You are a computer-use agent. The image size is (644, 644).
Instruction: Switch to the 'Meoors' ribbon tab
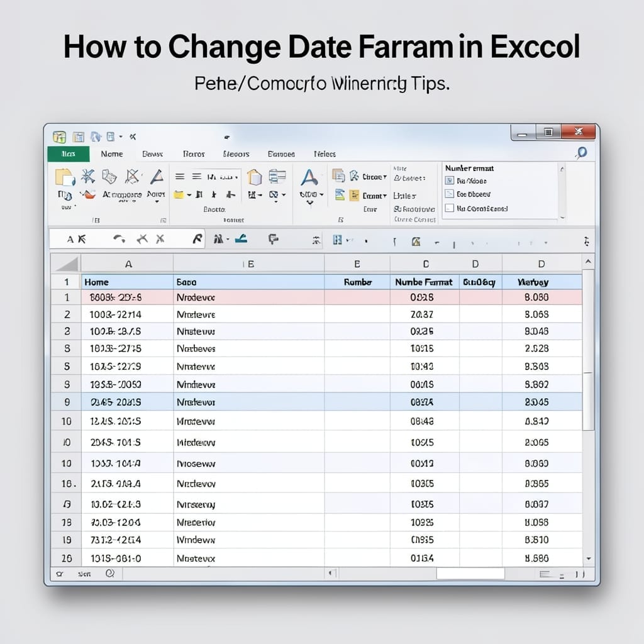pyautogui.click(x=236, y=154)
